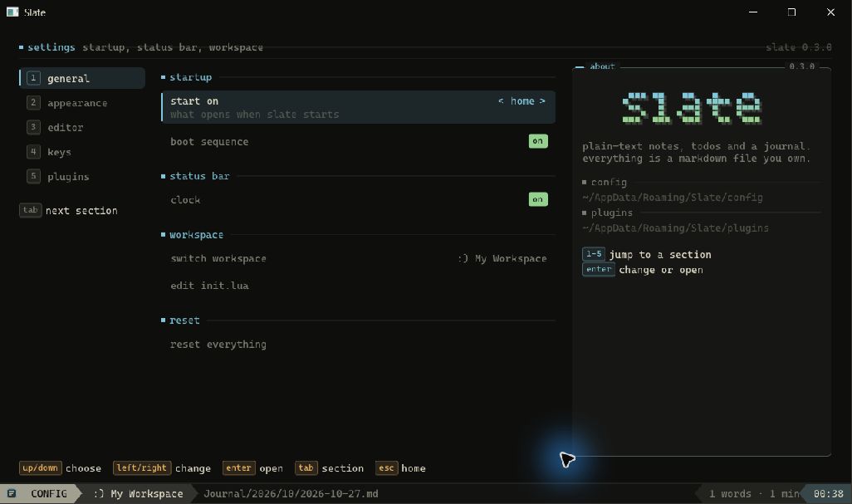The width and height of the screenshot is (852, 504).
Task: Click the home value in start on
Action: [522, 101]
